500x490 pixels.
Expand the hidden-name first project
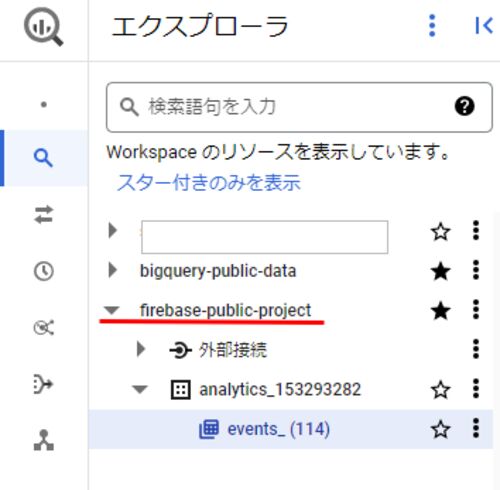click(113, 230)
